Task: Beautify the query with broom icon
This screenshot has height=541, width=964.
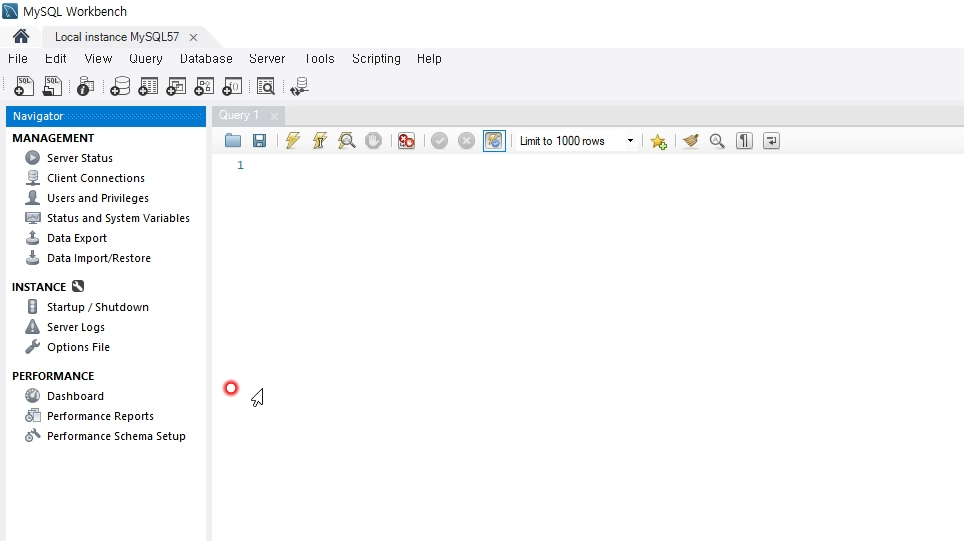Action: tap(690, 141)
